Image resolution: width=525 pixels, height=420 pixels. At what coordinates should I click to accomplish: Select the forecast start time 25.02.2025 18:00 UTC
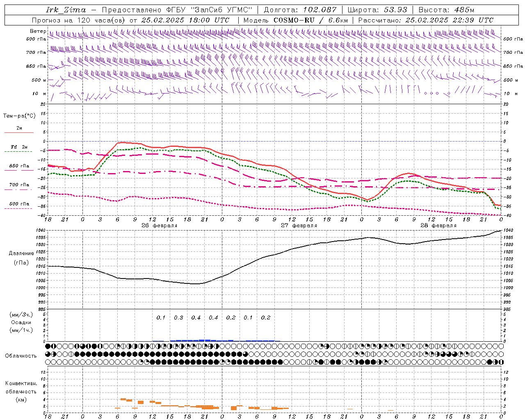click(x=185, y=20)
